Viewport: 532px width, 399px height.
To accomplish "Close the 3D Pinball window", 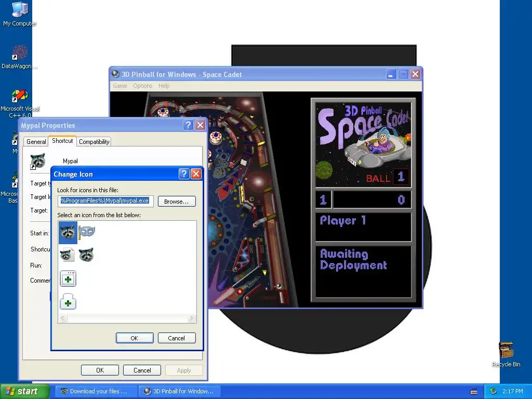I will click(415, 74).
